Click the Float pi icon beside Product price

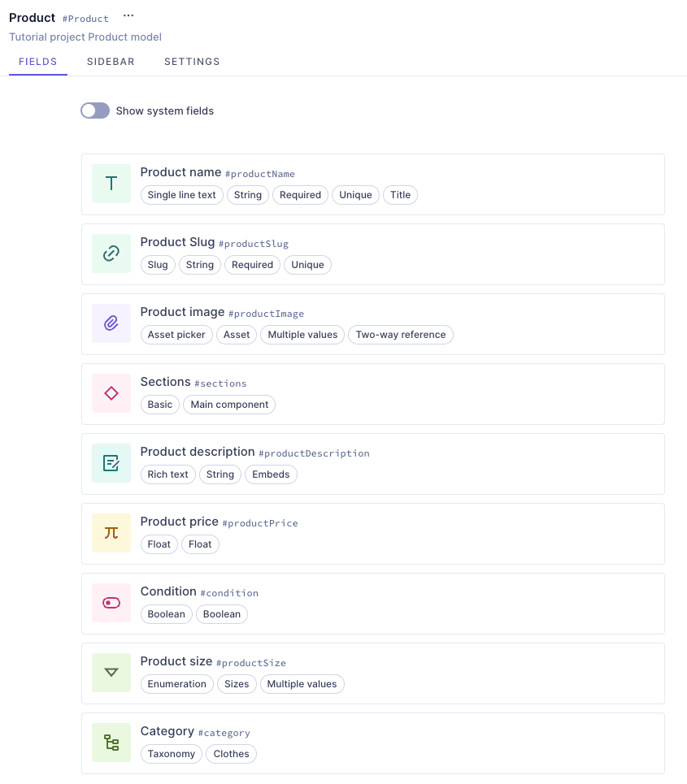(111, 533)
